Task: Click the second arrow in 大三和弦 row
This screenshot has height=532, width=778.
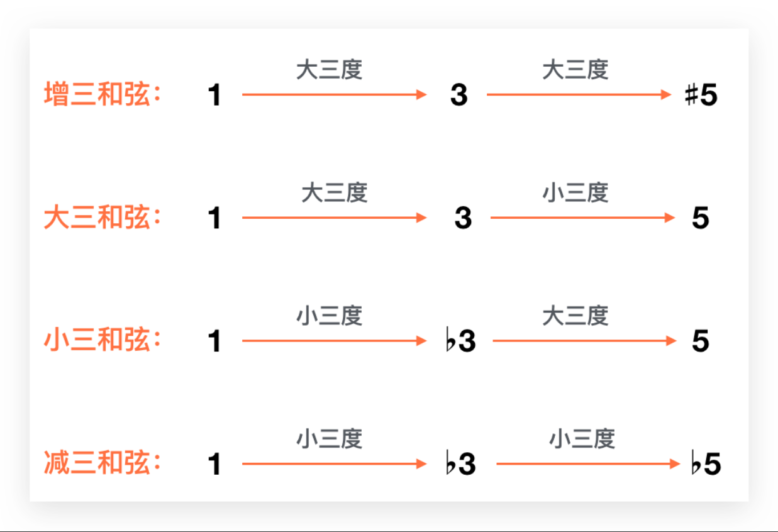Action: (x=583, y=218)
